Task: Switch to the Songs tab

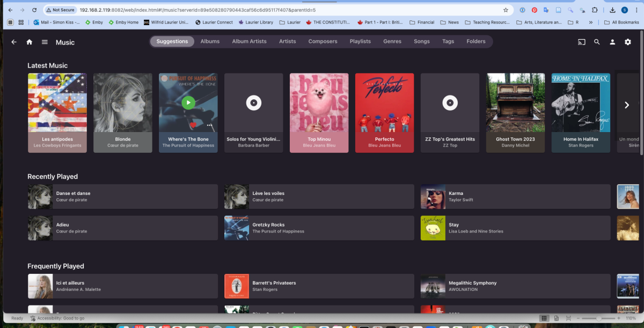Action: click(422, 41)
